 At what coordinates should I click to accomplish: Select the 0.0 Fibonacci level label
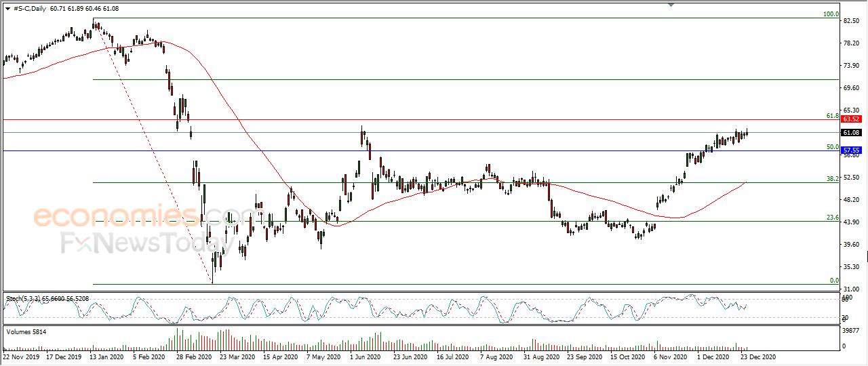(x=835, y=280)
